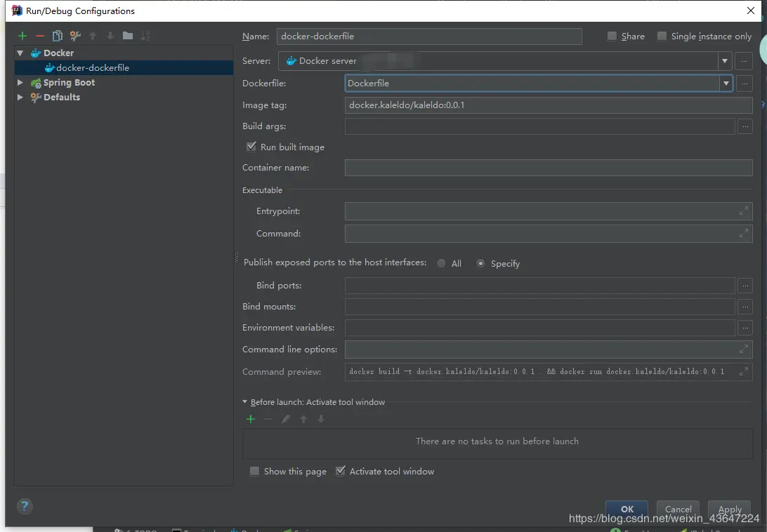Close the Run/Debug Configurations dialog
This screenshot has height=532, width=767.
750,11
